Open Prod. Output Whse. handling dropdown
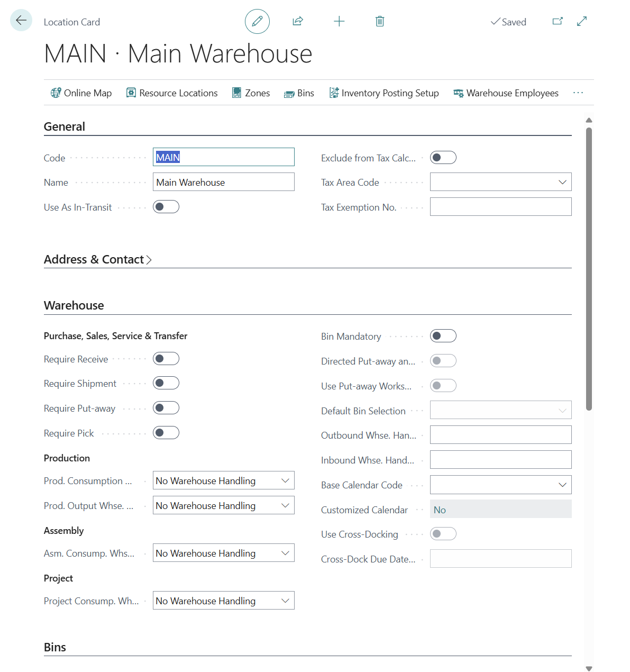The height and width of the screenshot is (672, 630). click(285, 505)
